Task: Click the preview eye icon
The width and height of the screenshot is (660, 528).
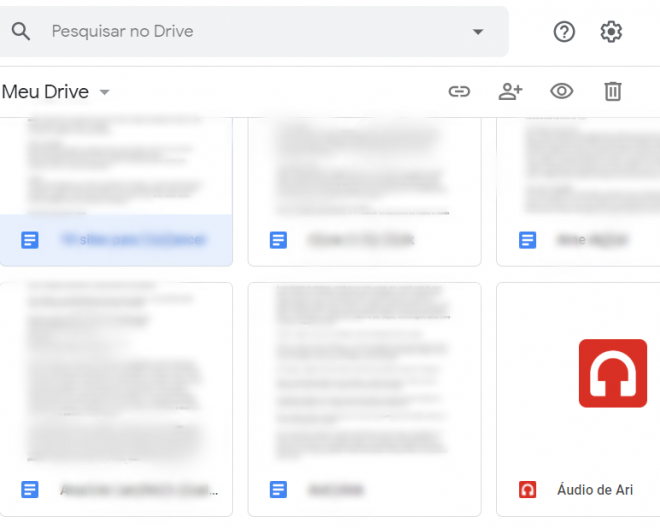Action: 562,91
